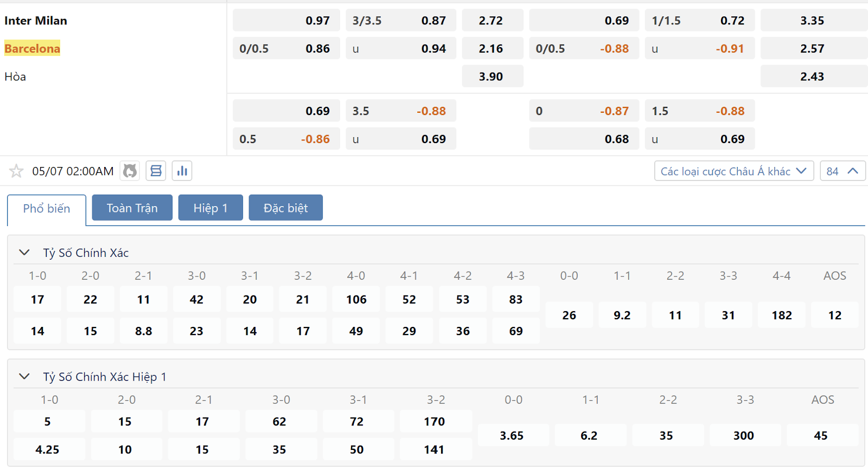868x470 pixels.
Task: Open the 'Các loại cược Châu Á khác' dropdown
Action: click(733, 171)
